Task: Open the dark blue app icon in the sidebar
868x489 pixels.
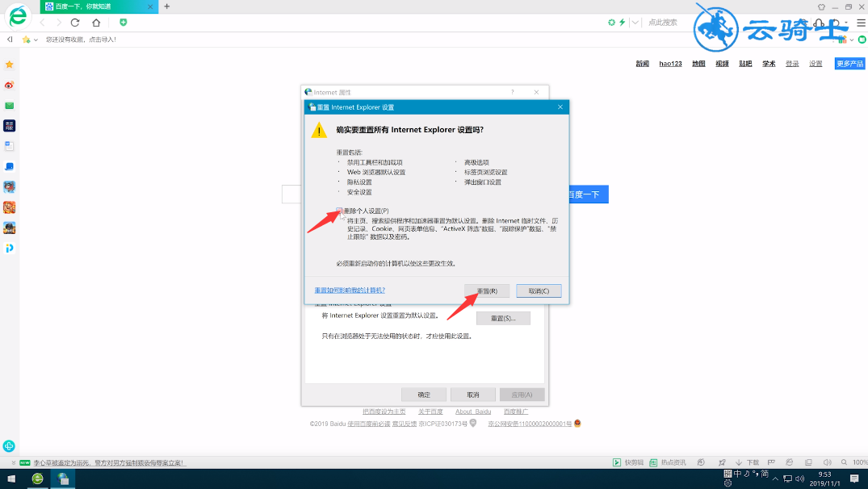Action: click(x=10, y=126)
